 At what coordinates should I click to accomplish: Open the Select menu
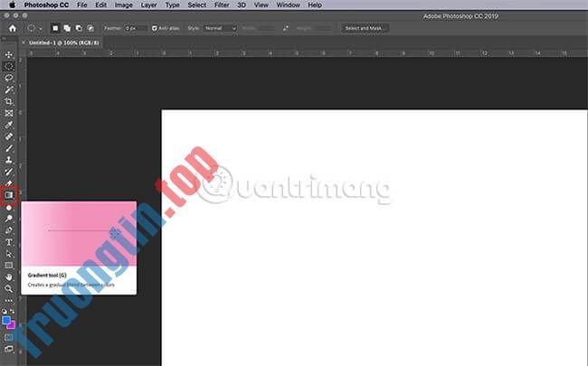point(197,5)
